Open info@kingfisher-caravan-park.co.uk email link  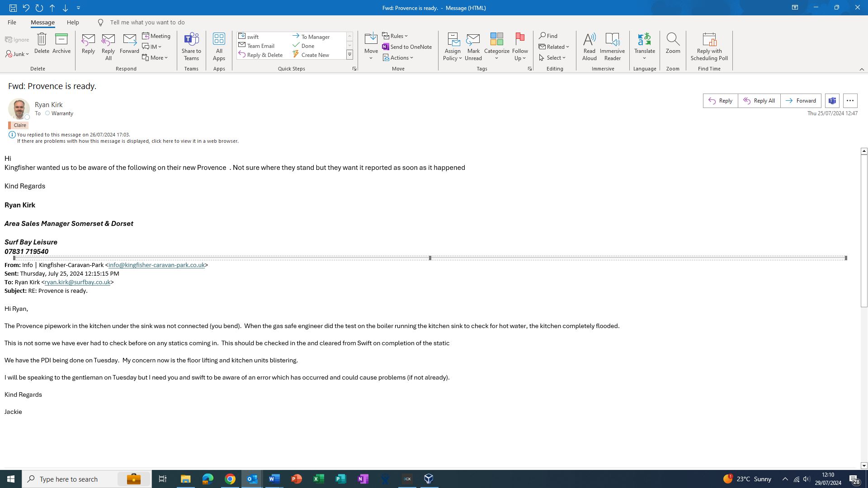pyautogui.click(x=156, y=265)
